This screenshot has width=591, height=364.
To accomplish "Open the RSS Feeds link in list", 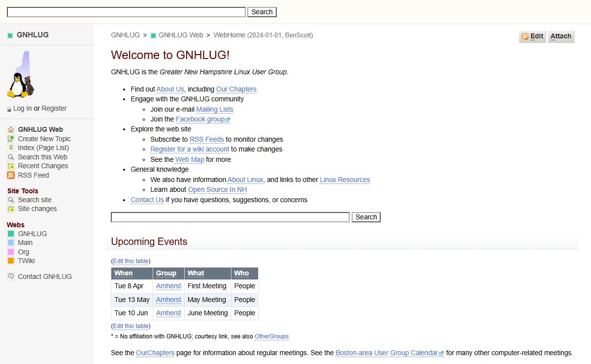I will 207,139.
